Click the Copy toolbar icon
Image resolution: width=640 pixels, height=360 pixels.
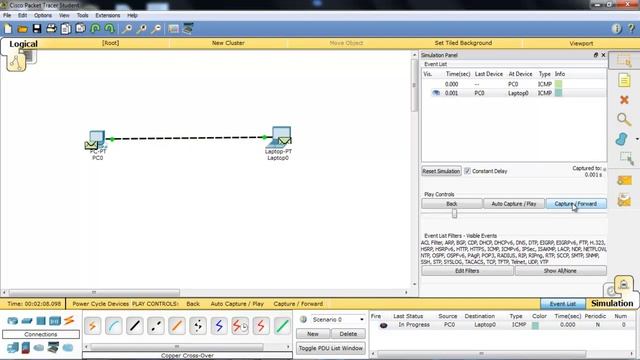(x=66, y=29)
